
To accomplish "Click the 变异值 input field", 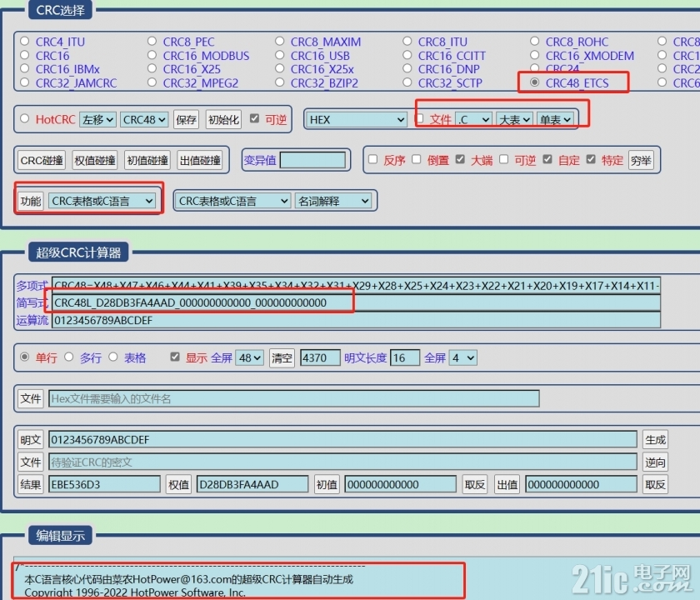I will [x=312, y=160].
